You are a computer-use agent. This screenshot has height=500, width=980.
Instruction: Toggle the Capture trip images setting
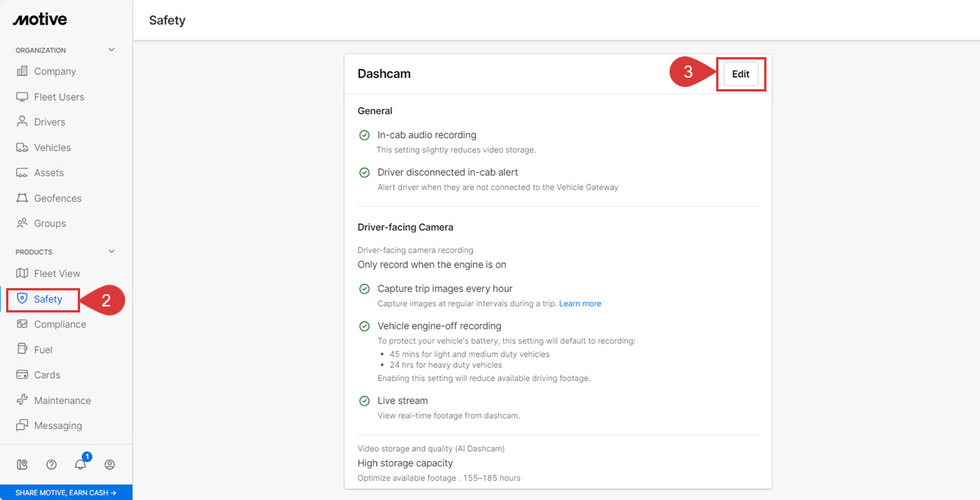[365, 289]
